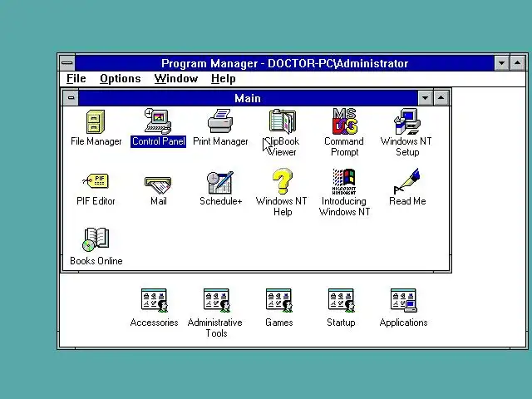
Task: Click the yellow question mark Windows NT Help icon
Action: click(x=283, y=181)
